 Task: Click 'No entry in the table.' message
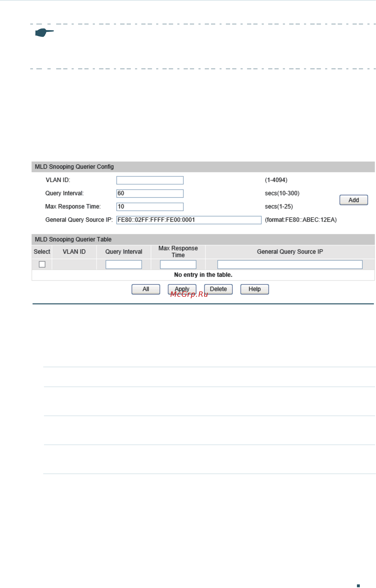tap(203, 275)
